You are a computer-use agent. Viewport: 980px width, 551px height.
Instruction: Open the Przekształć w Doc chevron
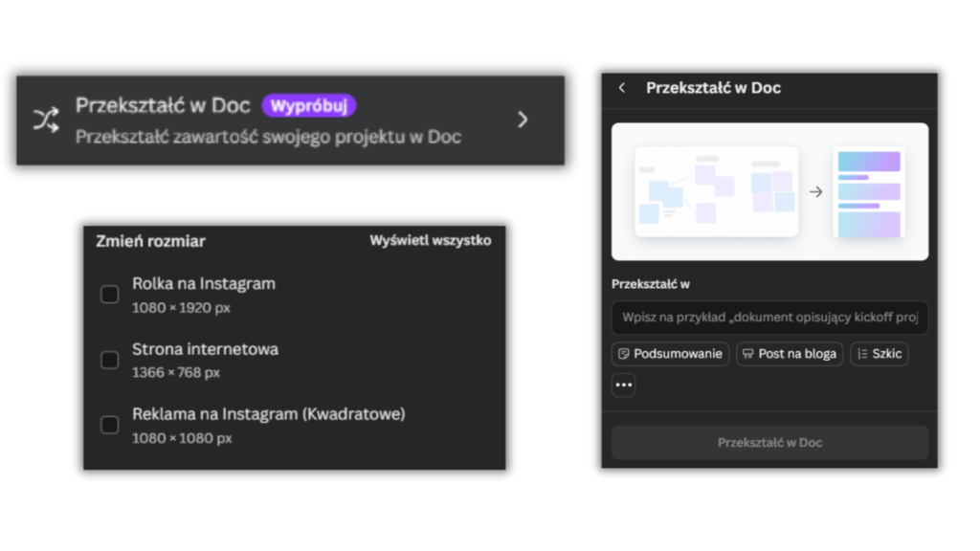coord(523,120)
